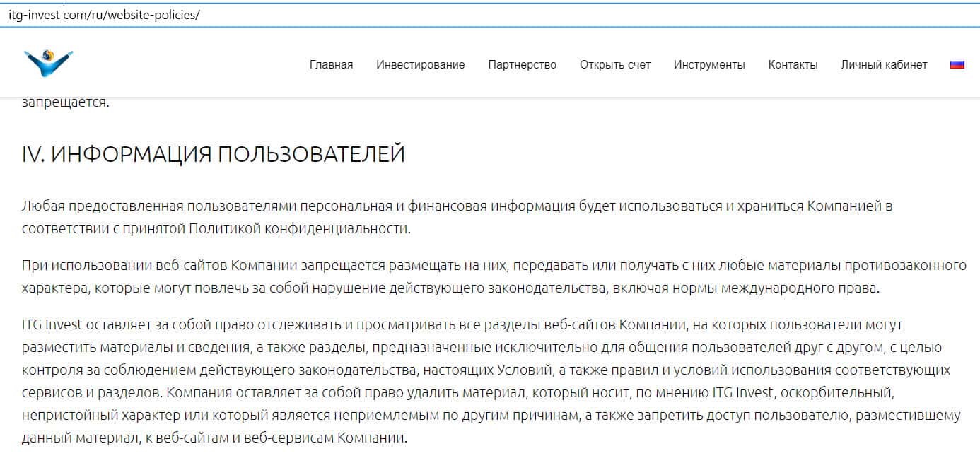Click the partially hidden word запрещается
This screenshot has width=980, height=463.
coord(66,102)
